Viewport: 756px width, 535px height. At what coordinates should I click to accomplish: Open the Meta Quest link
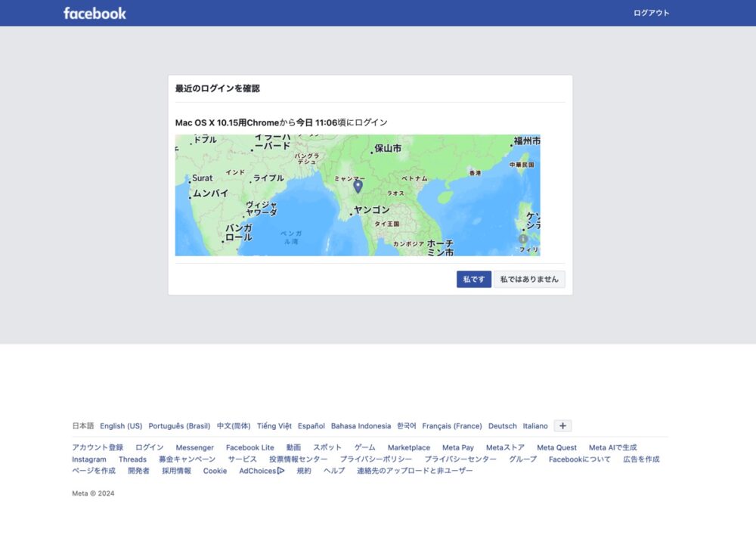tap(556, 448)
